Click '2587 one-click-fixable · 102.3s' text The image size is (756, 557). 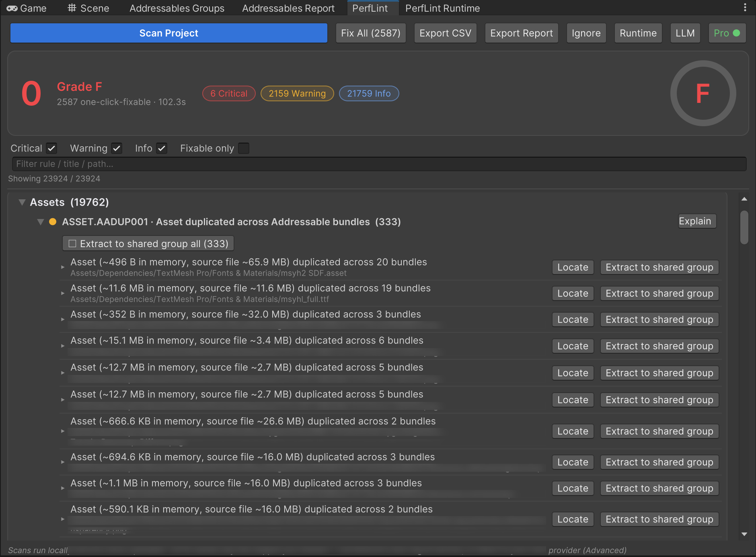coord(121,102)
